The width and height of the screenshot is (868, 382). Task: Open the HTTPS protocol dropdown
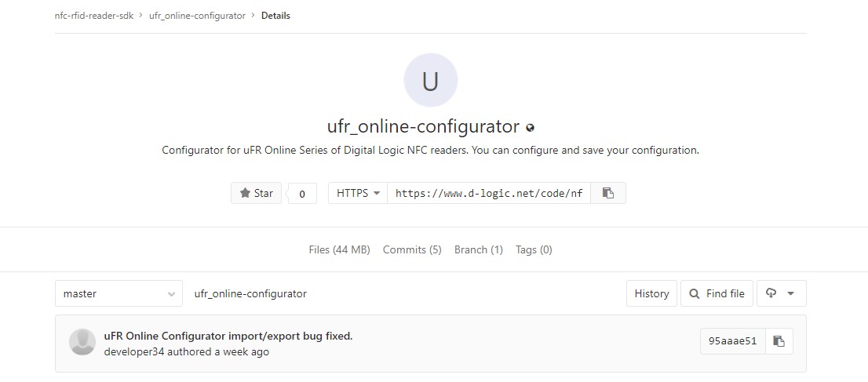pyautogui.click(x=358, y=193)
